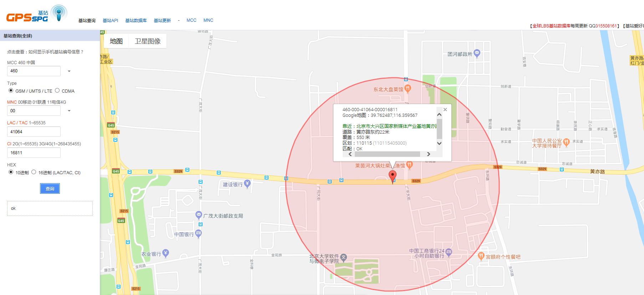The image size is (644, 295).
Task: Select the 10进制 decimal radio option
Action: click(x=11, y=172)
